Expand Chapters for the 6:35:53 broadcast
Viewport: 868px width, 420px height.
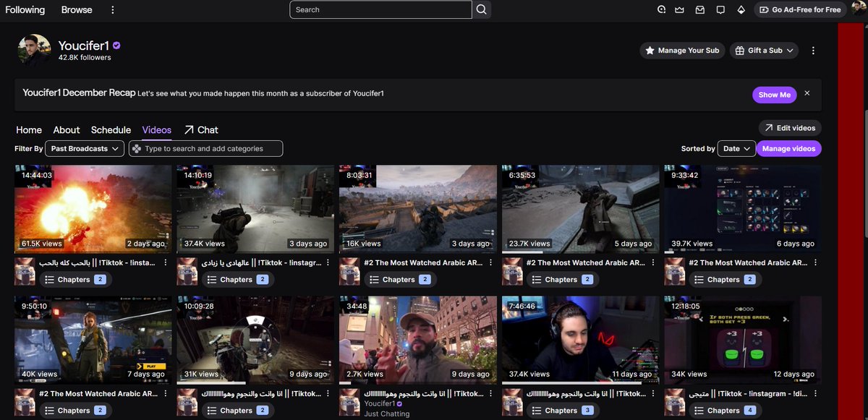click(x=562, y=280)
